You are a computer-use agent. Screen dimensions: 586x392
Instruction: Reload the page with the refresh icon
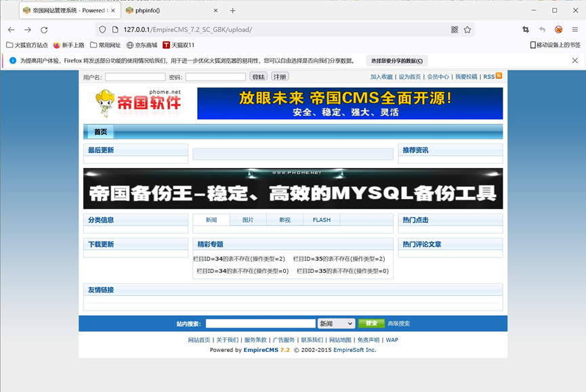tap(44, 30)
